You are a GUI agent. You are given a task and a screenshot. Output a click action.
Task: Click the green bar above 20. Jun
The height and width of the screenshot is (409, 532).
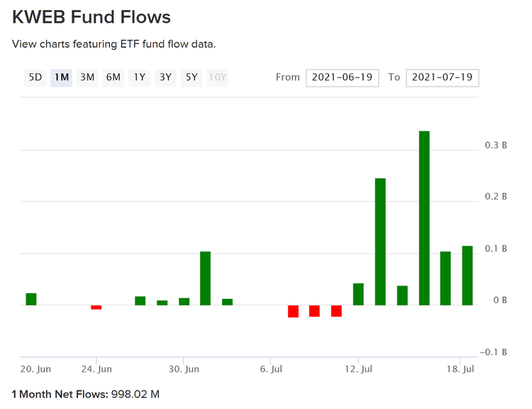click(31, 299)
